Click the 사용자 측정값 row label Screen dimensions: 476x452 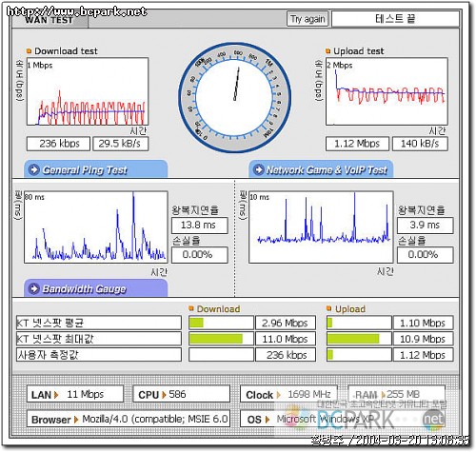tap(99, 355)
